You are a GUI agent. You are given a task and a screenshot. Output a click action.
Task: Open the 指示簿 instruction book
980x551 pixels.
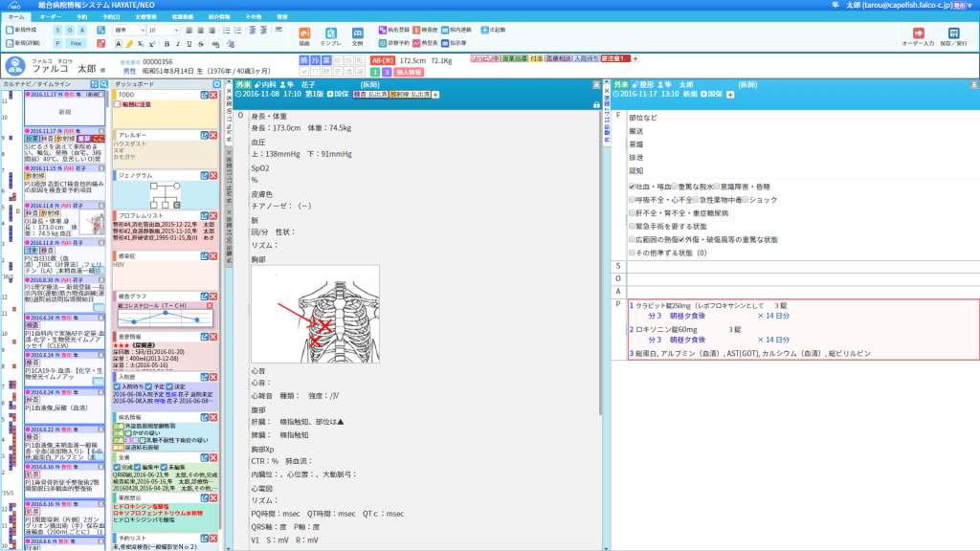tap(455, 44)
